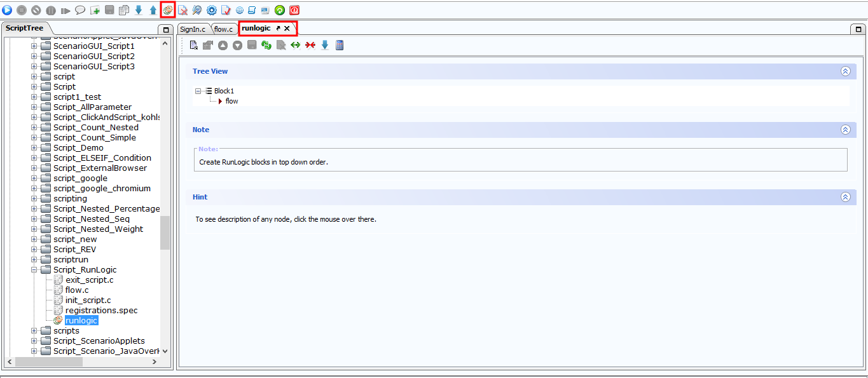Collapse the Script_RunLogic folder
Screen dimensions: 868x378
34,270
